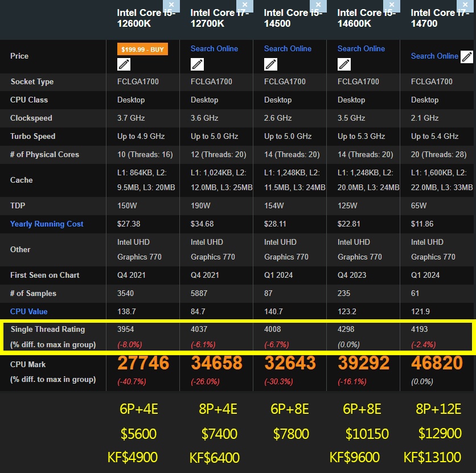
Task: Click the 125W TDP value
Action: point(347,205)
